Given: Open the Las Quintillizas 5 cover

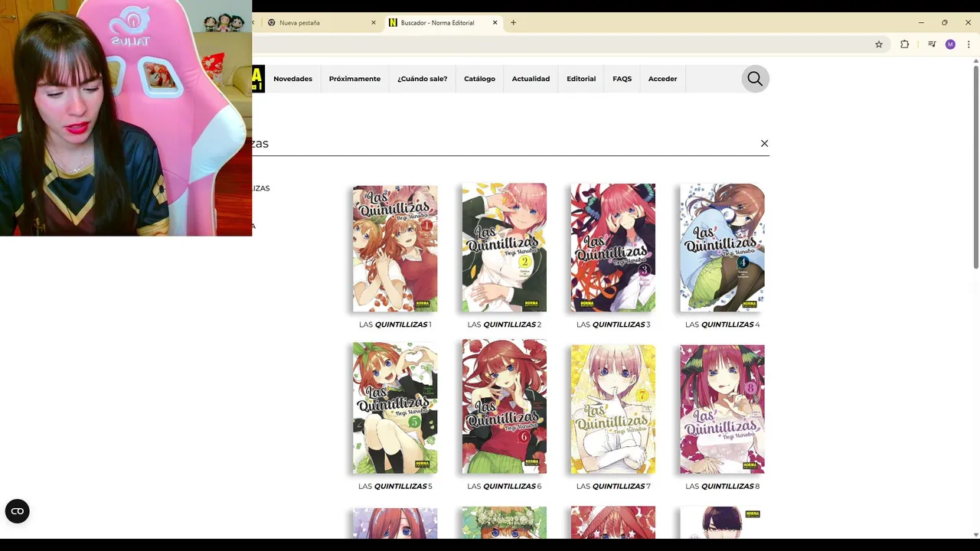Looking at the screenshot, I should 395,408.
